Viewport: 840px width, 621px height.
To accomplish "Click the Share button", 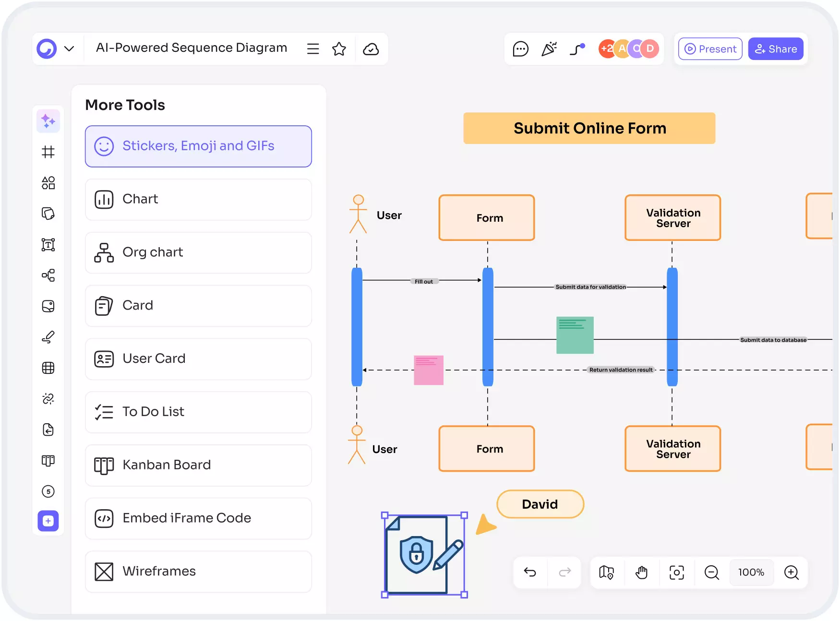I will click(x=776, y=48).
